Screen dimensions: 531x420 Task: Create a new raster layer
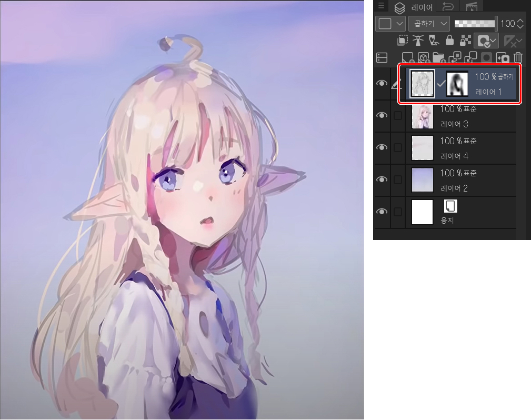407,58
